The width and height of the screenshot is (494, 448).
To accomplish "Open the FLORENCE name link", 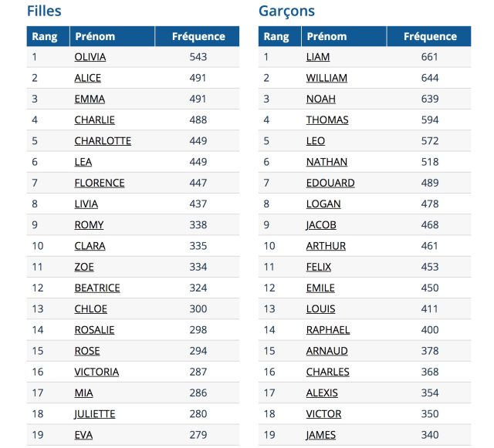I will 100,183.
